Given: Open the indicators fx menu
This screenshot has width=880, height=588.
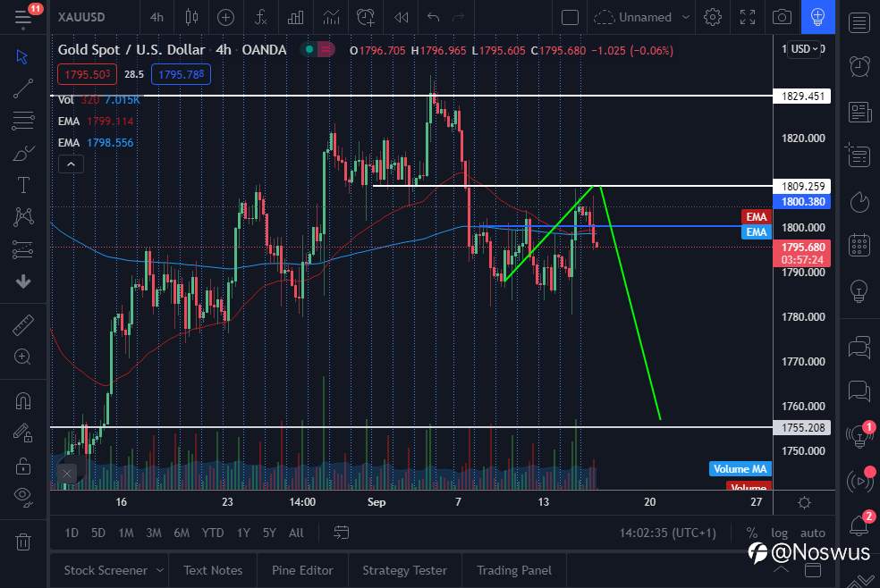Looking at the screenshot, I should pyautogui.click(x=260, y=17).
